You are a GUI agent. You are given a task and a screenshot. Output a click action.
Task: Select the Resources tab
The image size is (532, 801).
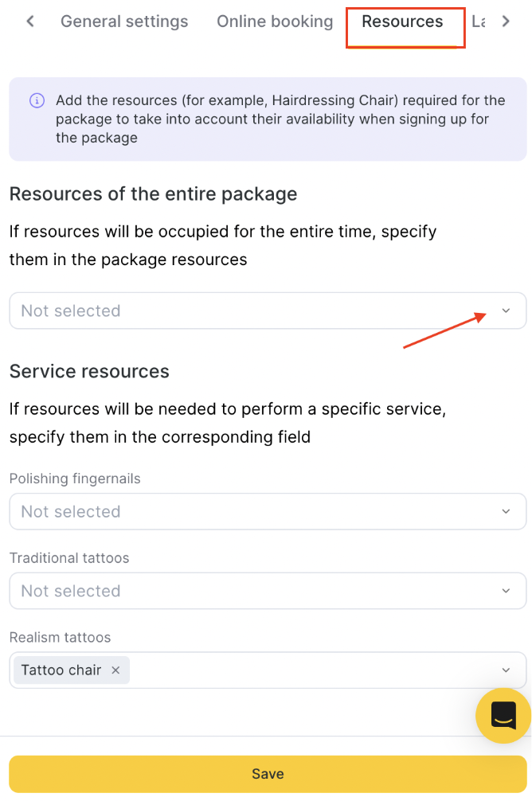coord(402,21)
